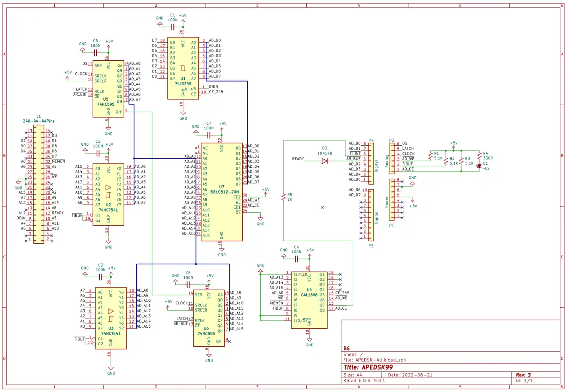
Task: Click the APEDSK99 title text
Action: [368, 367]
